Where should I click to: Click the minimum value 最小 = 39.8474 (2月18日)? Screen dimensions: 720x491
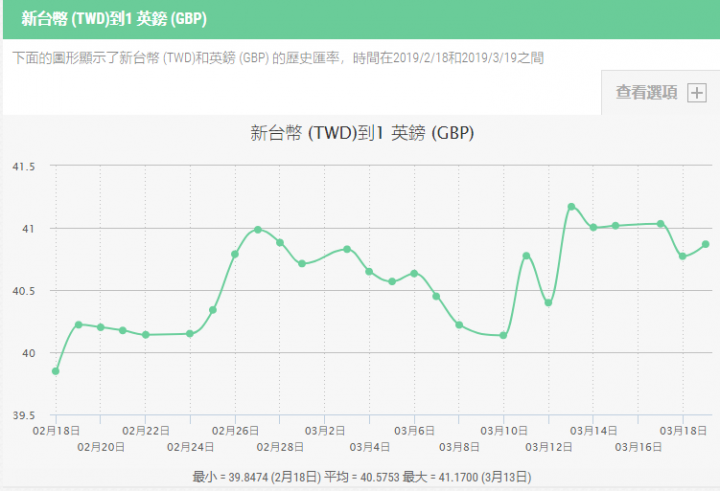click(x=256, y=477)
